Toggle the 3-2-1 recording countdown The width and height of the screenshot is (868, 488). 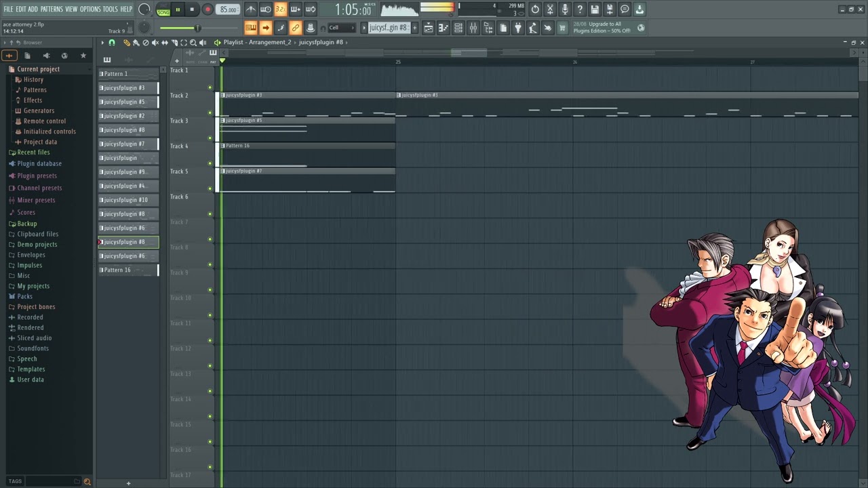(281, 9)
